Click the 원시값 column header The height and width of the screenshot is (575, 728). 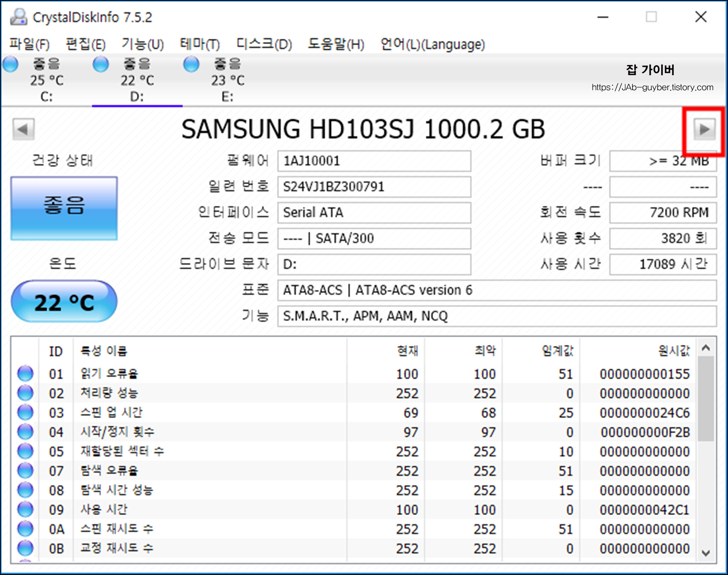pyautogui.click(x=638, y=351)
